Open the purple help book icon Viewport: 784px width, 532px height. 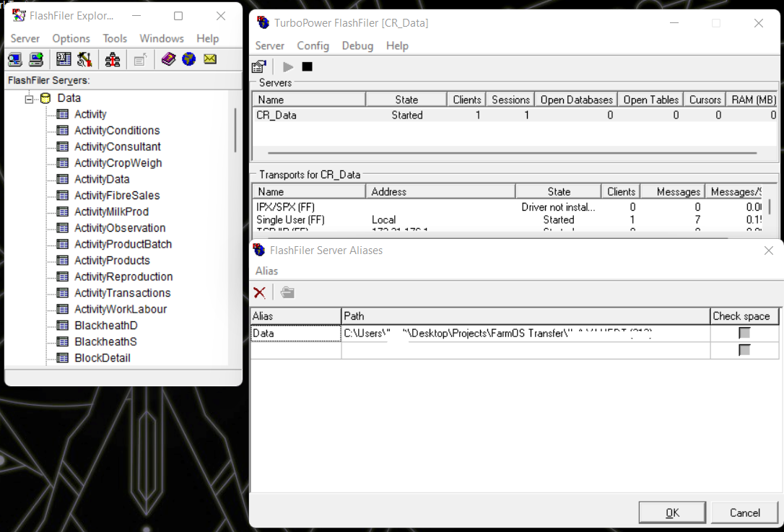pos(168,59)
